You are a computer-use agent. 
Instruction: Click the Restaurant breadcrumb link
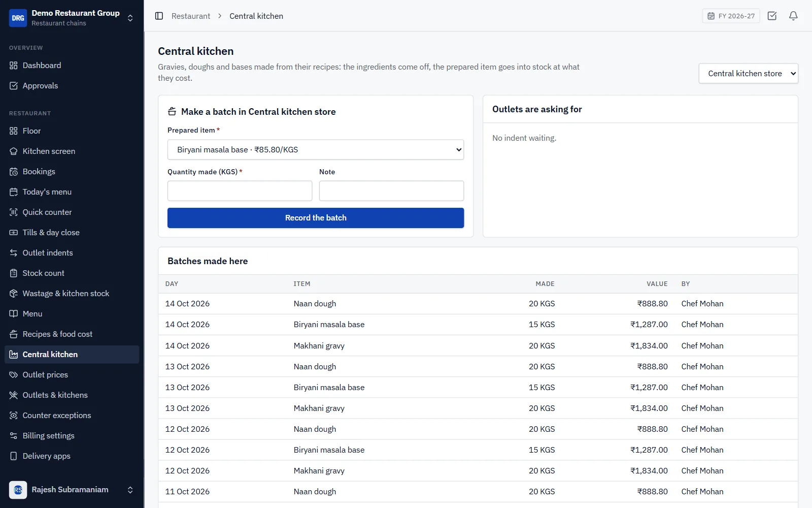point(191,16)
